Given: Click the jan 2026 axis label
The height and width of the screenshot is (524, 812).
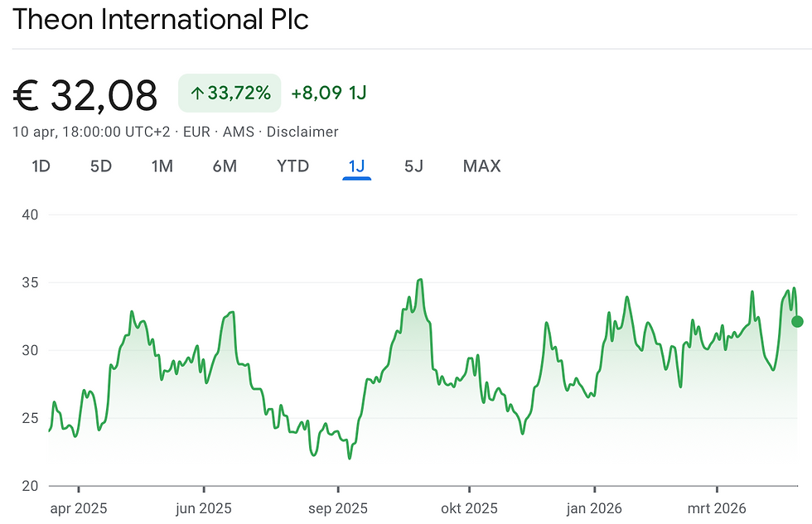Looking at the screenshot, I should point(594,508).
